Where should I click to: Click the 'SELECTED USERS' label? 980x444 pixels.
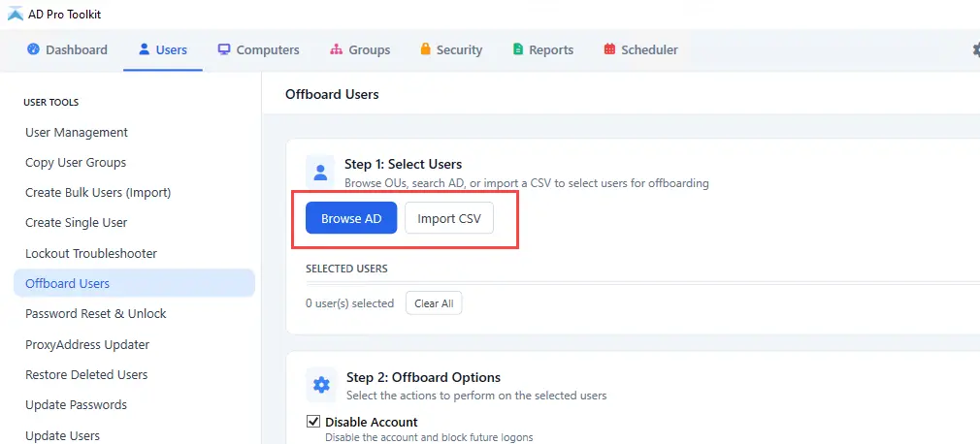[x=346, y=269]
